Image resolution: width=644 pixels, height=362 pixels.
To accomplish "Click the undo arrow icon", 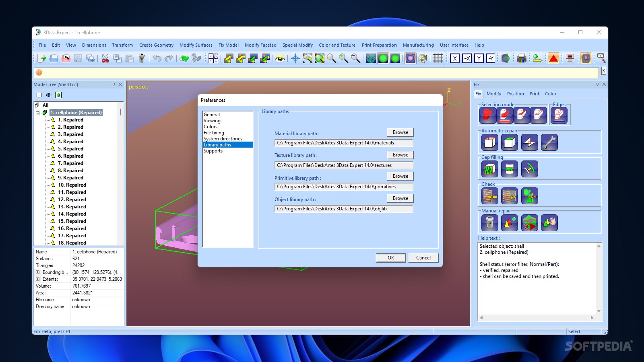I will pos(157,58).
